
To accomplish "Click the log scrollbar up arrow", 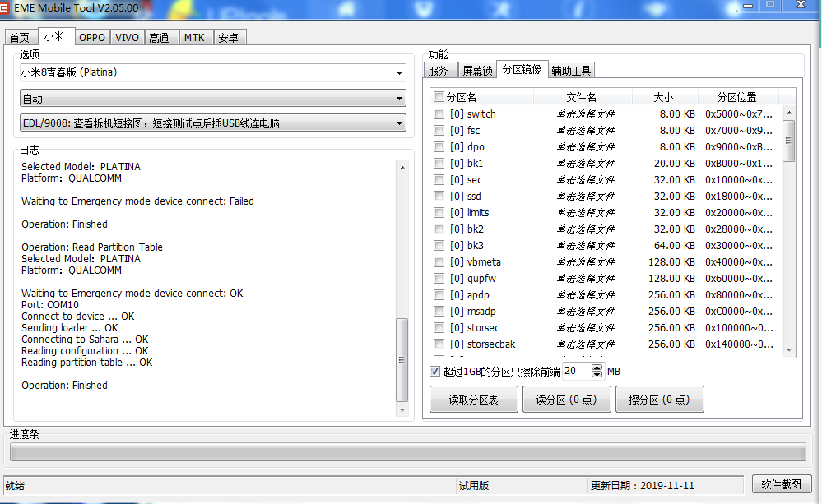I will pos(402,168).
